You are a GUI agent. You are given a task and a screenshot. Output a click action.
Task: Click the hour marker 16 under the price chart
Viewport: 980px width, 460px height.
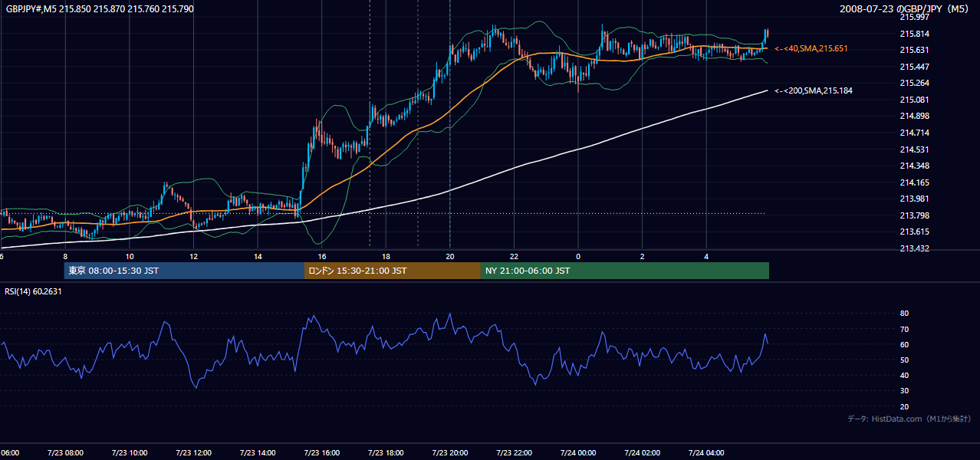[x=322, y=257]
